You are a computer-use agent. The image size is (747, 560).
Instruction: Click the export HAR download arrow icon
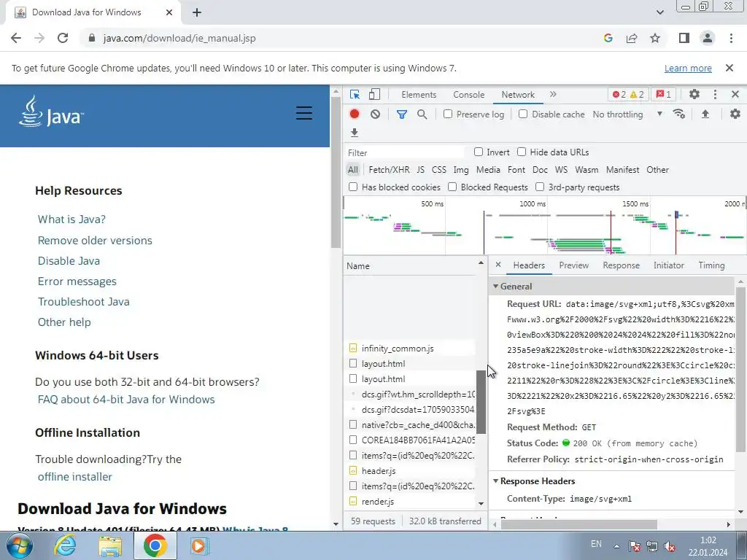tap(355, 133)
